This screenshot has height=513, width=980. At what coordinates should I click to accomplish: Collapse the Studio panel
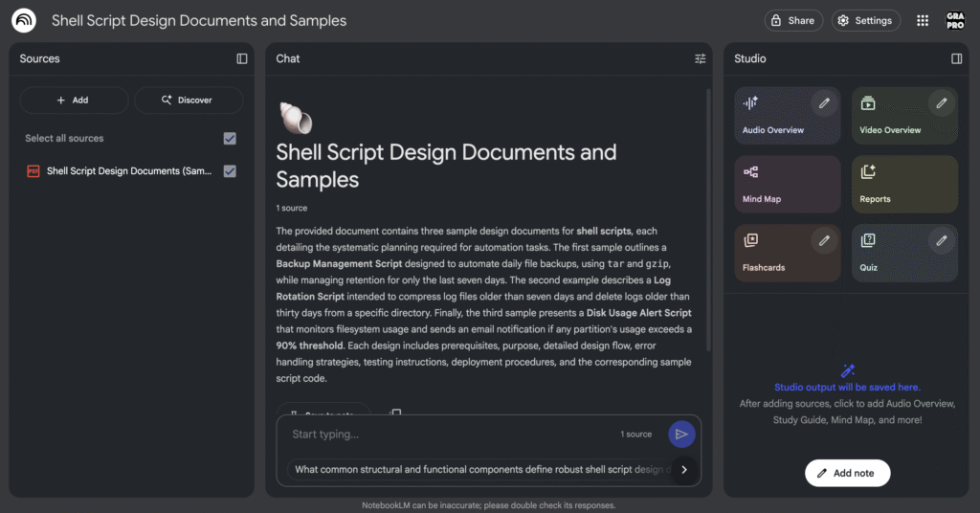tap(956, 58)
